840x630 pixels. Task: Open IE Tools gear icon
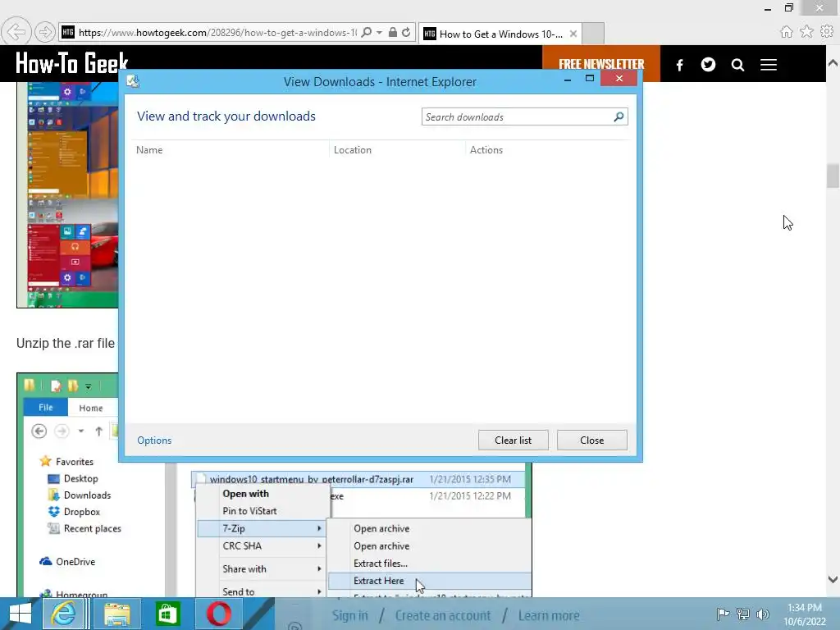(x=827, y=32)
